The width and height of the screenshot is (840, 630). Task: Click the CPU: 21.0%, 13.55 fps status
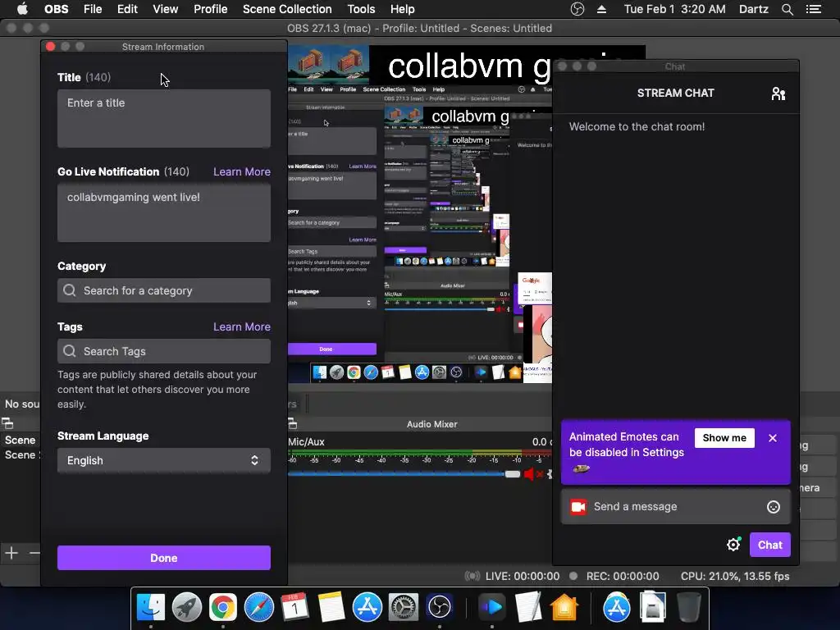pos(735,576)
